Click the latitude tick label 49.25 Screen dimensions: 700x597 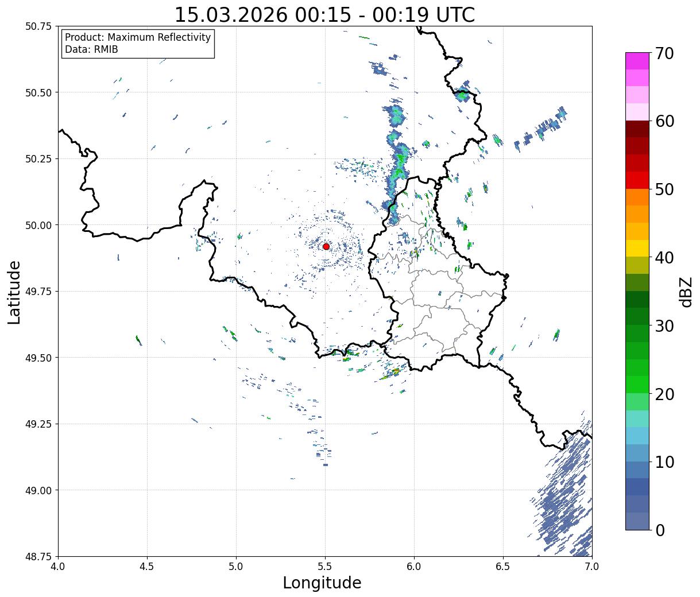coord(38,424)
